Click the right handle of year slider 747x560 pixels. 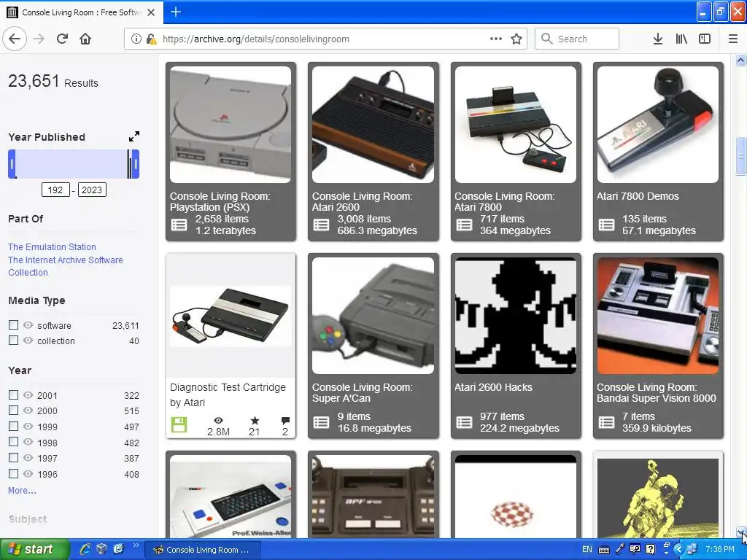[136, 164]
